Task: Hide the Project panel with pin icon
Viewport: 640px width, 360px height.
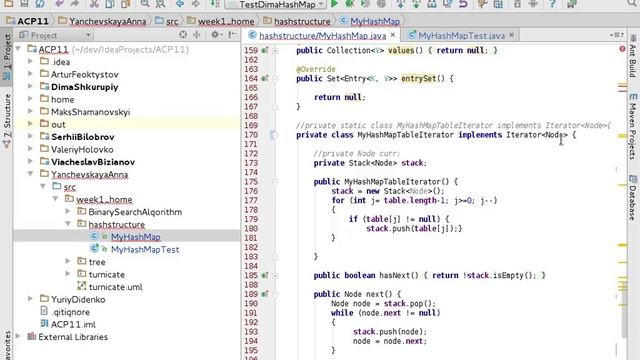Action: pyautogui.click(x=232, y=35)
